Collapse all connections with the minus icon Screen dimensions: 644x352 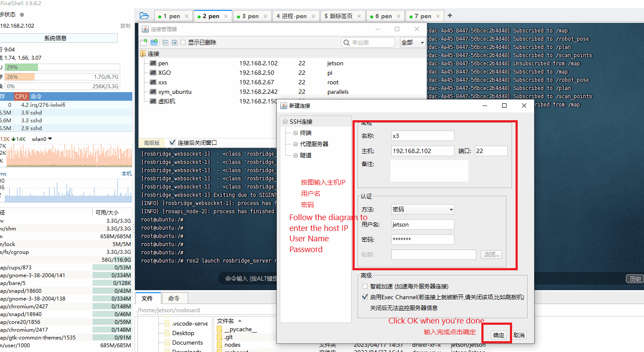(x=165, y=42)
